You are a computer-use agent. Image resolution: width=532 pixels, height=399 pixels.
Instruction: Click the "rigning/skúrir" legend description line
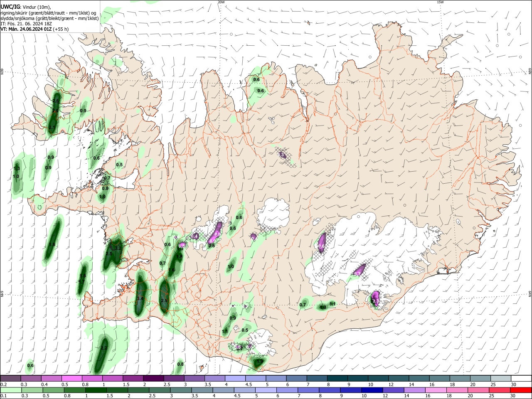click(48, 13)
